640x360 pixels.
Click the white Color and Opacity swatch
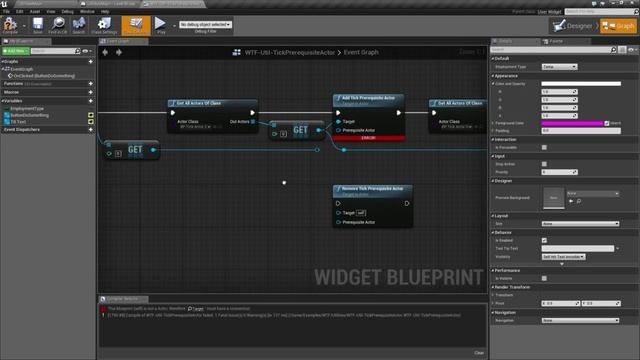[581, 84]
